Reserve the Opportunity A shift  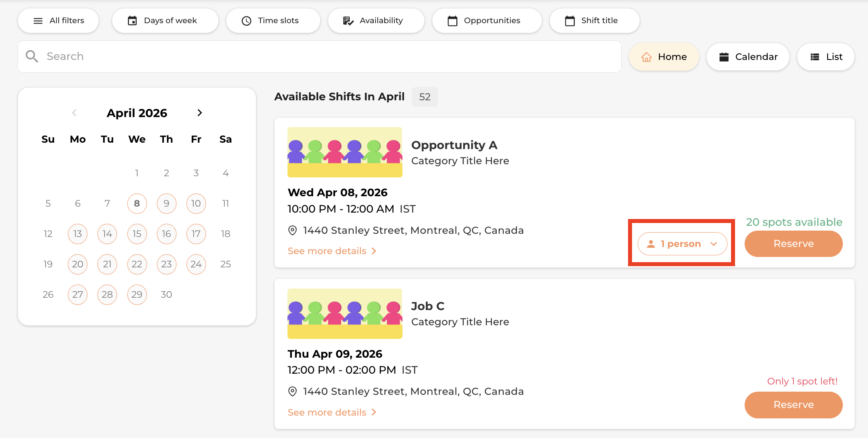tap(793, 244)
